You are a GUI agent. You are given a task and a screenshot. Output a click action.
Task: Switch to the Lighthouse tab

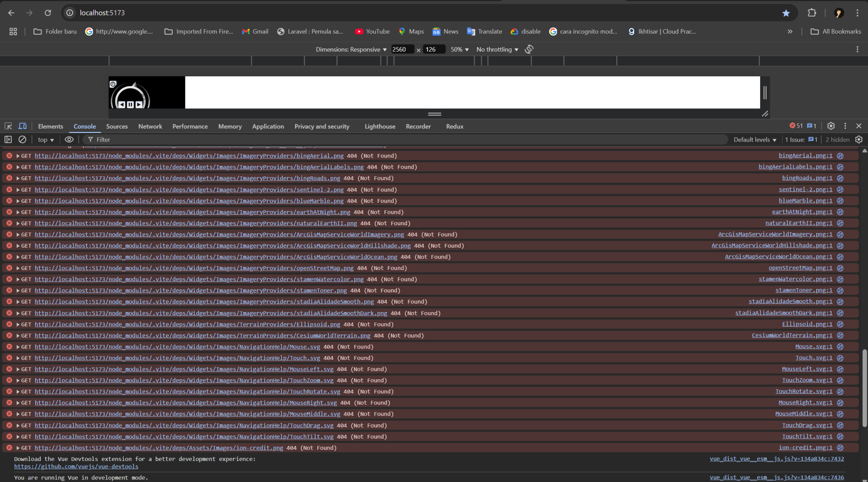pyautogui.click(x=380, y=126)
